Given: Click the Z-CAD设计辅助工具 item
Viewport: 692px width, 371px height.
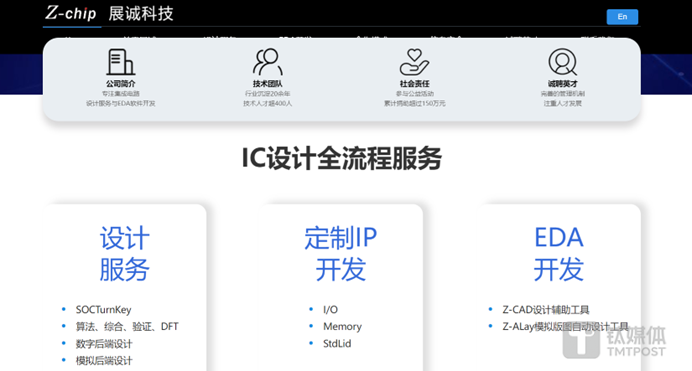Looking at the screenshot, I should (546, 310).
